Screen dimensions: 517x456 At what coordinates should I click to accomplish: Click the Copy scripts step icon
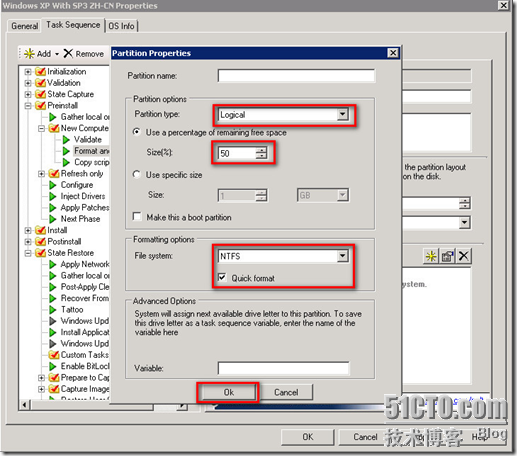click(x=66, y=162)
